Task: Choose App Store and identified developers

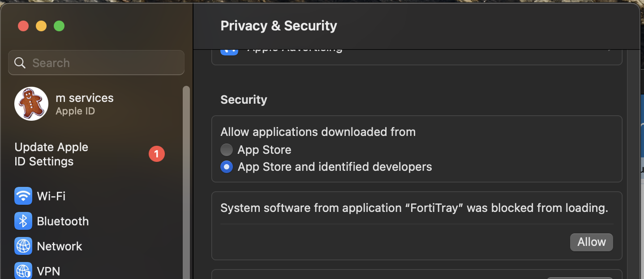Action: [x=227, y=167]
